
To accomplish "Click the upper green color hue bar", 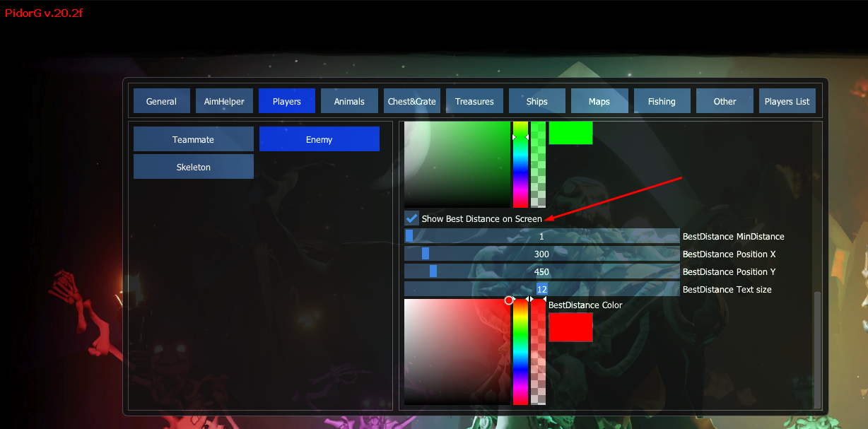I will pyautogui.click(x=520, y=165).
